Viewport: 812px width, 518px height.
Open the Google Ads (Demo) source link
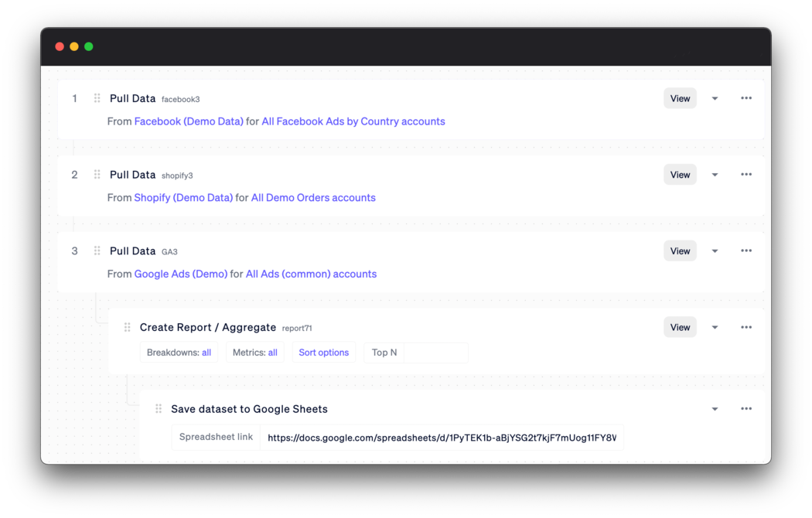[181, 274]
